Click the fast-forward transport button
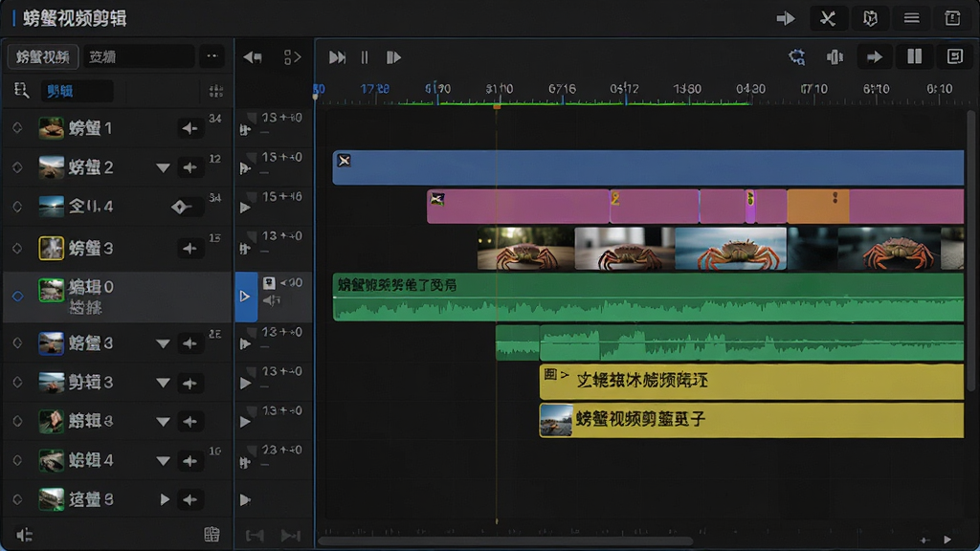This screenshot has height=551, width=980. 337,57
